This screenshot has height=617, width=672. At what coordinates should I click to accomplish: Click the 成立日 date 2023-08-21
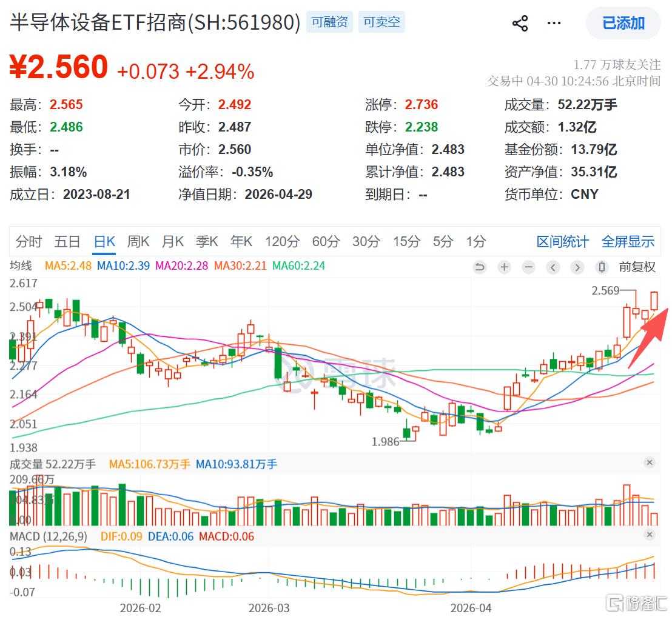(96, 195)
